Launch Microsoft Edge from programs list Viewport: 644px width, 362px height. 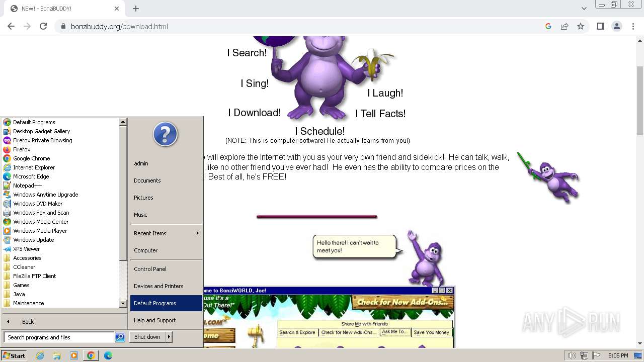pos(31,176)
